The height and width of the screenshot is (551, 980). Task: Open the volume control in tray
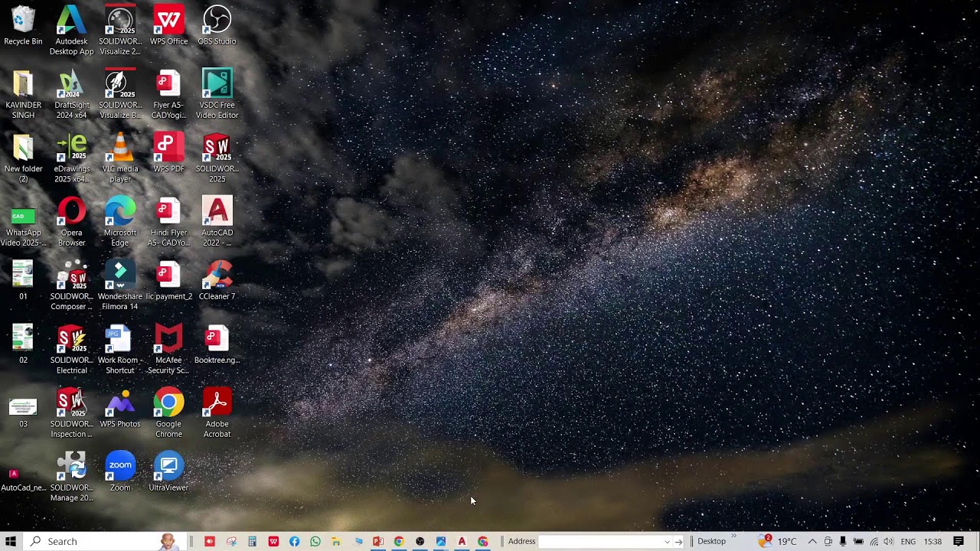point(888,541)
